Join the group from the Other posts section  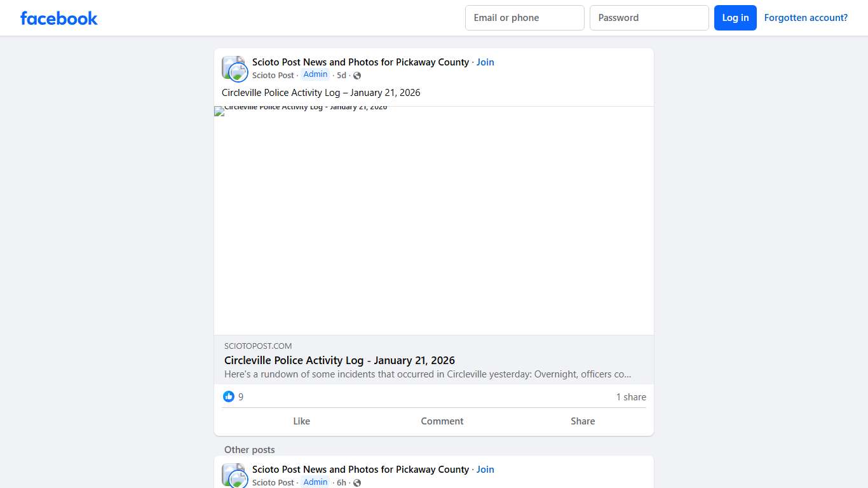pos(485,469)
